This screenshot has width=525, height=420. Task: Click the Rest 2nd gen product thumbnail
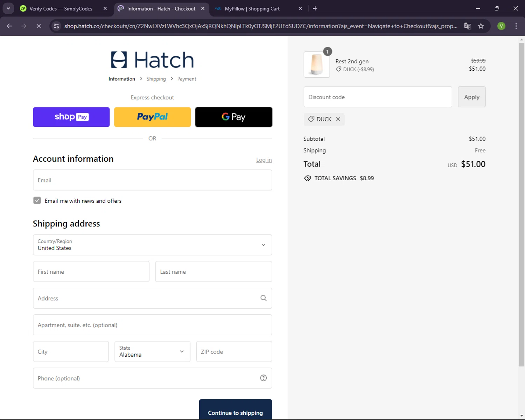pos(317,65)
